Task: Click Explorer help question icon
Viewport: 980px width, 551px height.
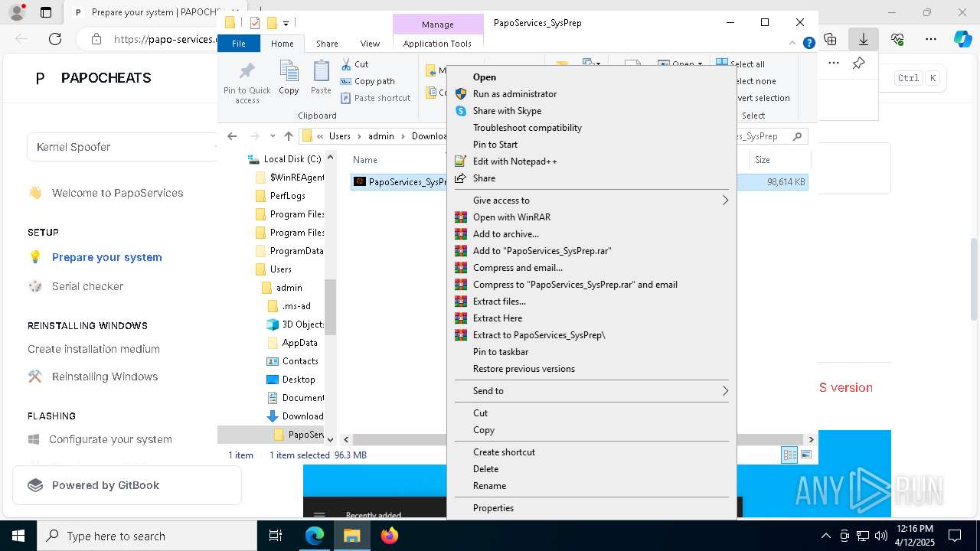Action: (x=808, y=44)
